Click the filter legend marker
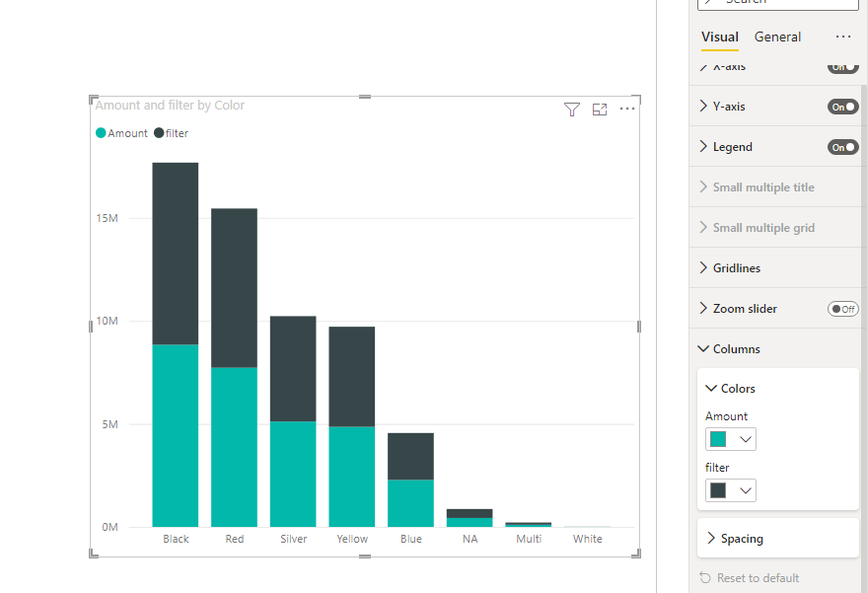This screenshot has width=868, height=593. [159, 133]
